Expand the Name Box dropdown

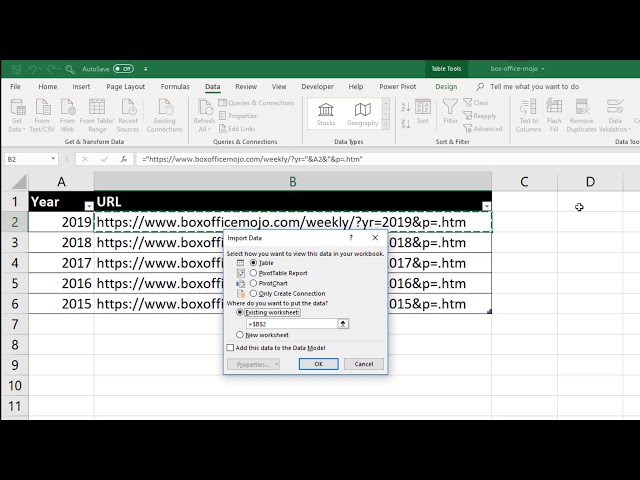[x=53, y=159]
